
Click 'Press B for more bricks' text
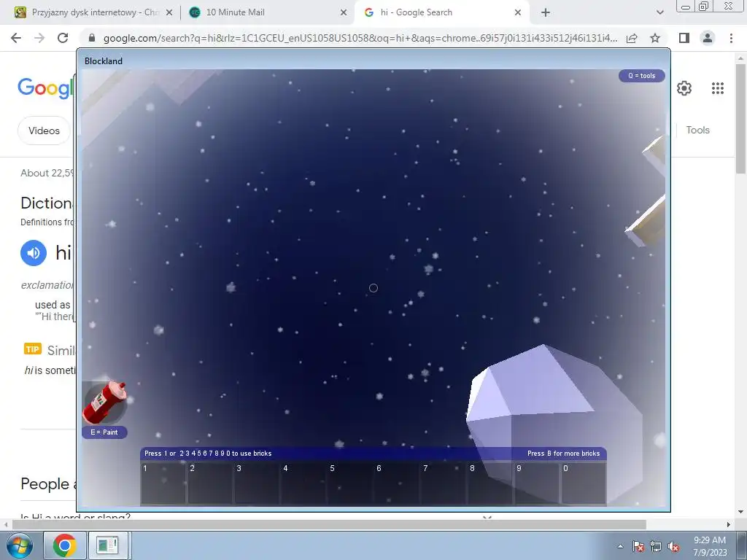[563, 454]
